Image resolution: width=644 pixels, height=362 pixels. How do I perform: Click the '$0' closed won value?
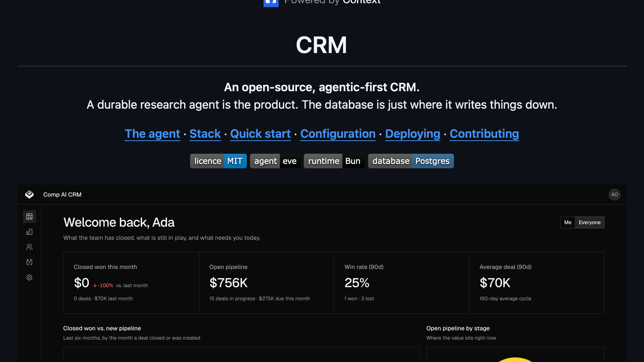click(x=81, y=283)
